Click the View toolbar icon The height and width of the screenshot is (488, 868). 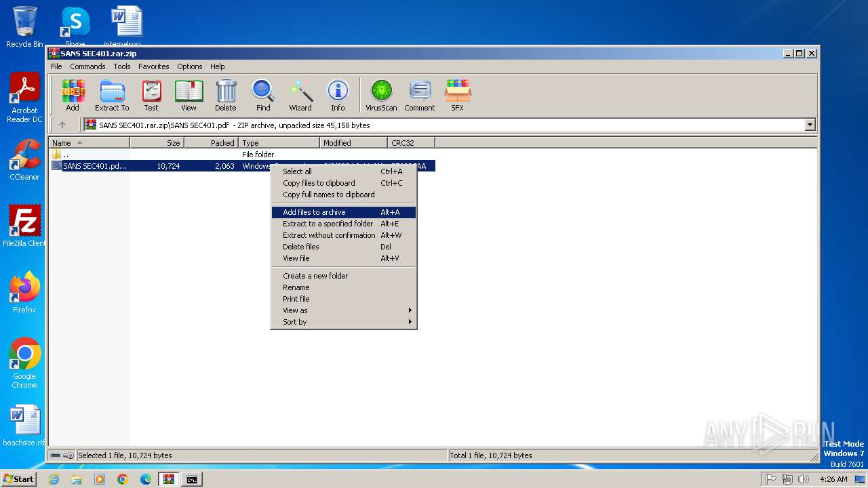189,95
